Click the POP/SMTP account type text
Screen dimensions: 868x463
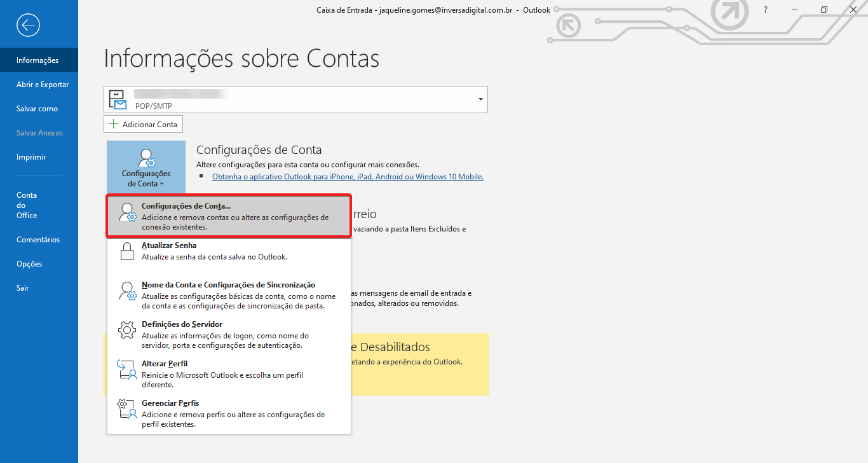[154, 106]
